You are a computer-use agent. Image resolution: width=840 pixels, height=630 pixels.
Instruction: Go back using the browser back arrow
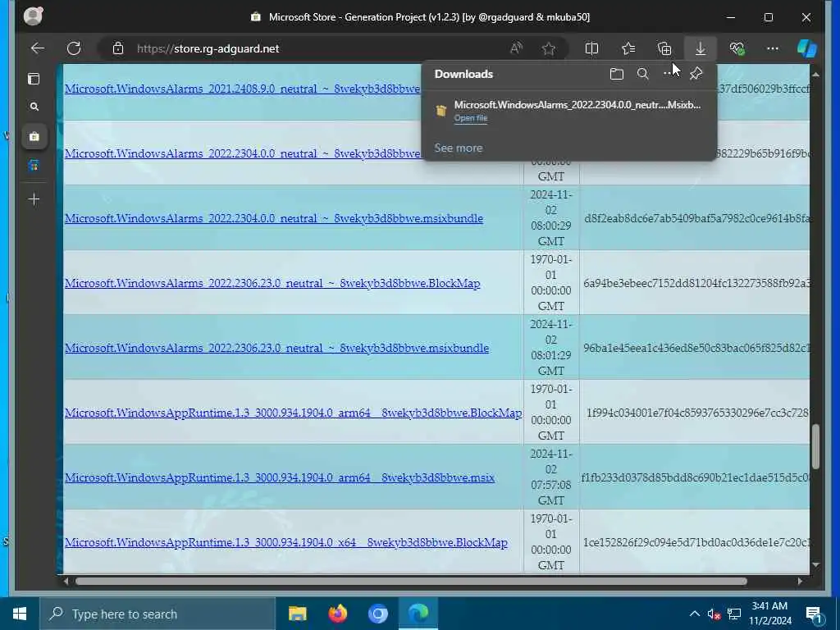38,48
